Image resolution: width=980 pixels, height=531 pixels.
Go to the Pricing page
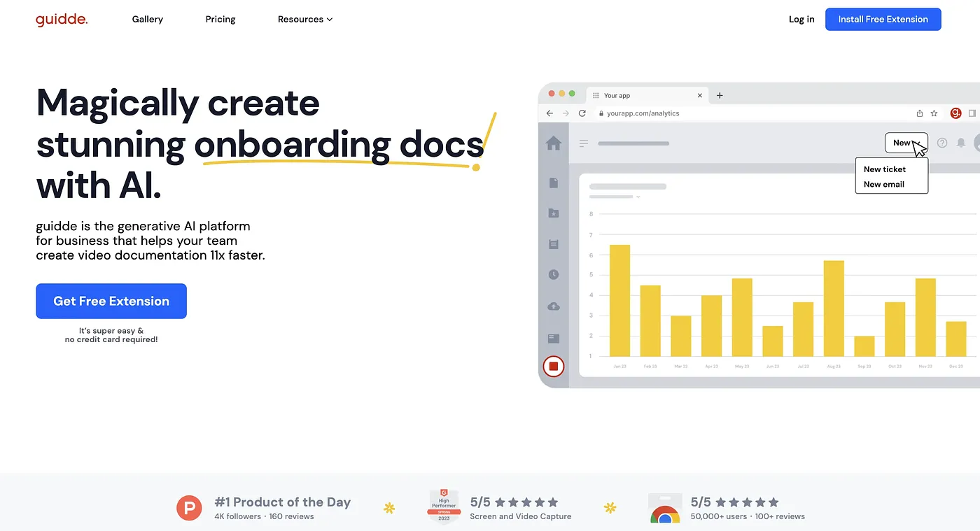(220, 20)
